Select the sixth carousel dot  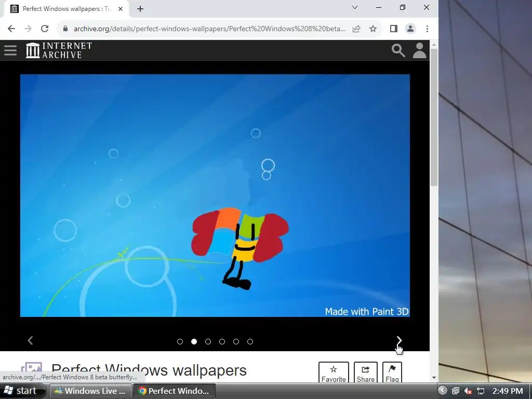[250, 342]
